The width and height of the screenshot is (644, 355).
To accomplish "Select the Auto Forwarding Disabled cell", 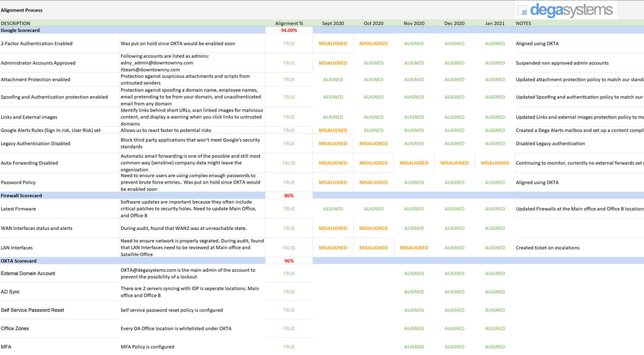I will [x=59, y=163].
